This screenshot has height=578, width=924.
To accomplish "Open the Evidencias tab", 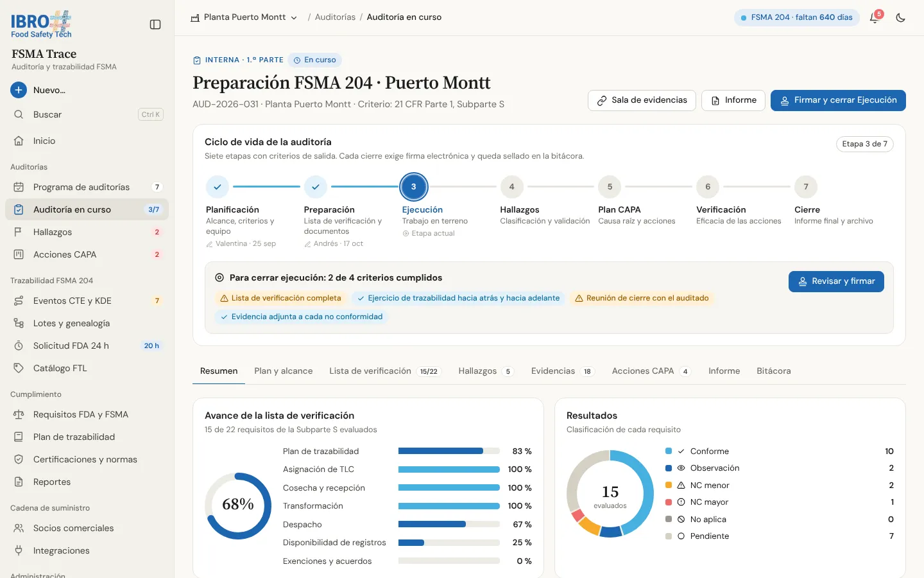I will pyautogui.click(x=563, y=371).
